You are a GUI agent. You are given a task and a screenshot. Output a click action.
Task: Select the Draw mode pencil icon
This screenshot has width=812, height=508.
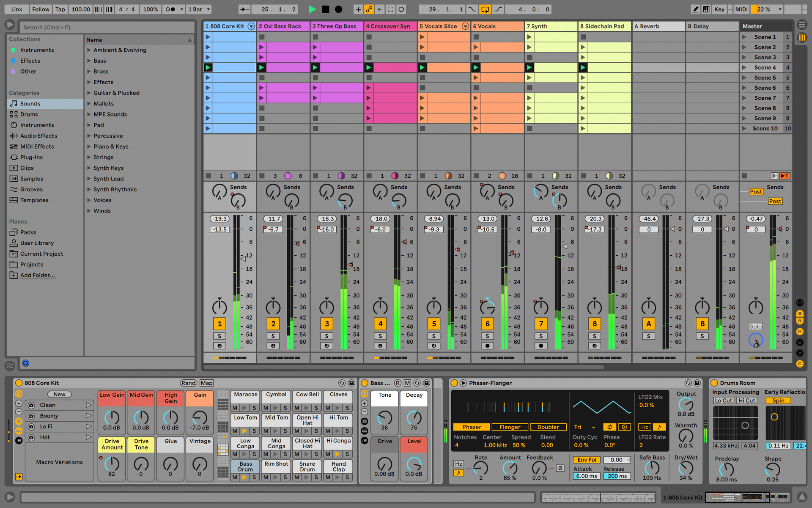[692, 9]
